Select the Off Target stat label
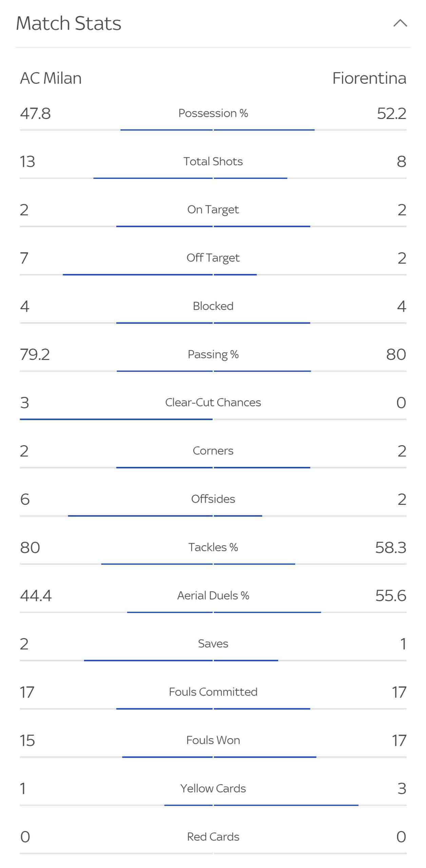Screen dimensions: 426x868 tap(213, 258)
